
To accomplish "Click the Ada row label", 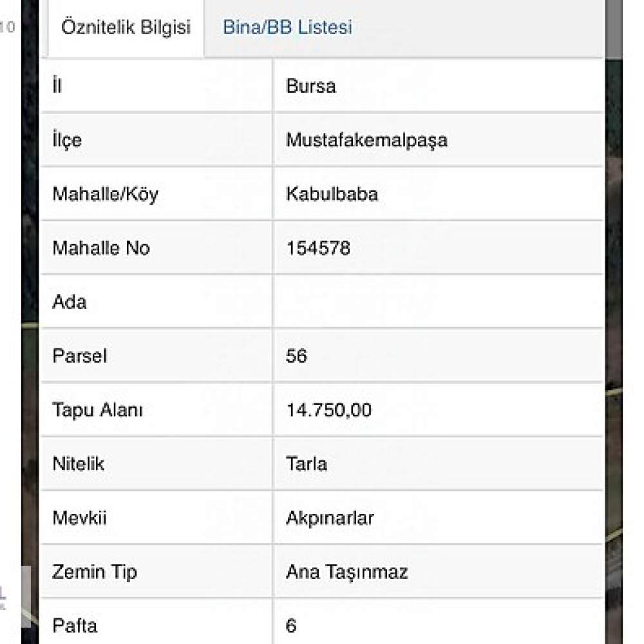I will [x=70, y=302].
